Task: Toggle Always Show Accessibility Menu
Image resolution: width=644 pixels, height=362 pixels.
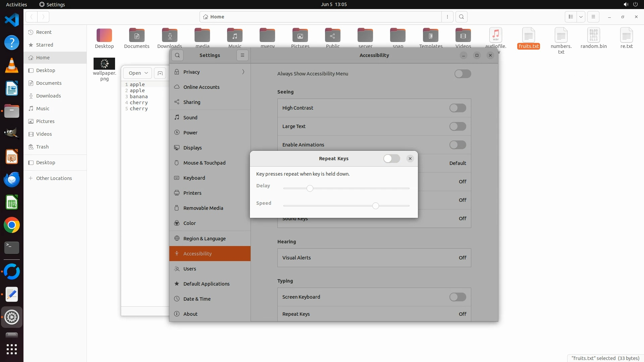Action: pos(463,74)
